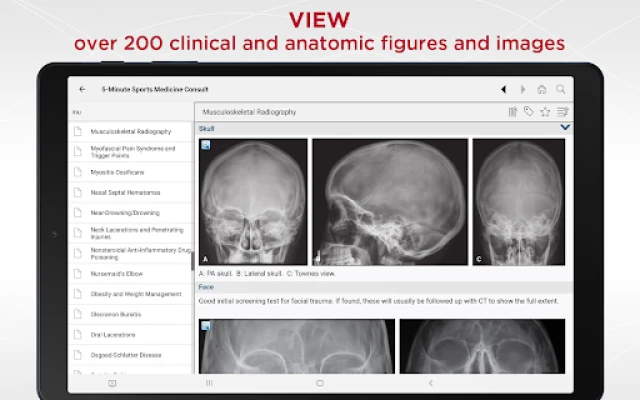Viewport: 640px width, 400px height.
Task: Go to previous topic with left triangle
Action: [x=504, y=89]
